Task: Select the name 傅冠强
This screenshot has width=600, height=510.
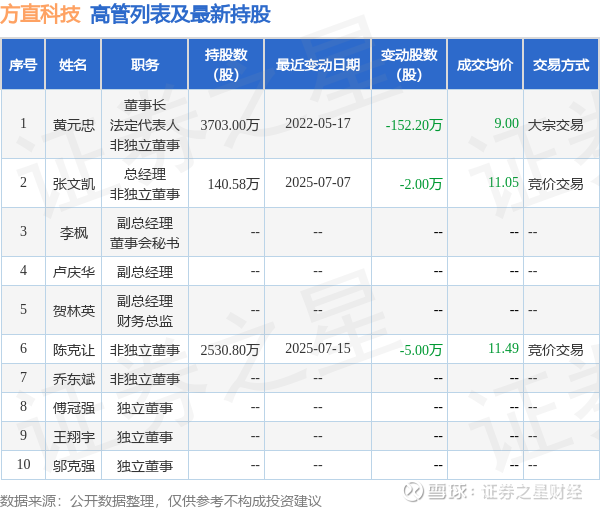Action: pos(73,408)
